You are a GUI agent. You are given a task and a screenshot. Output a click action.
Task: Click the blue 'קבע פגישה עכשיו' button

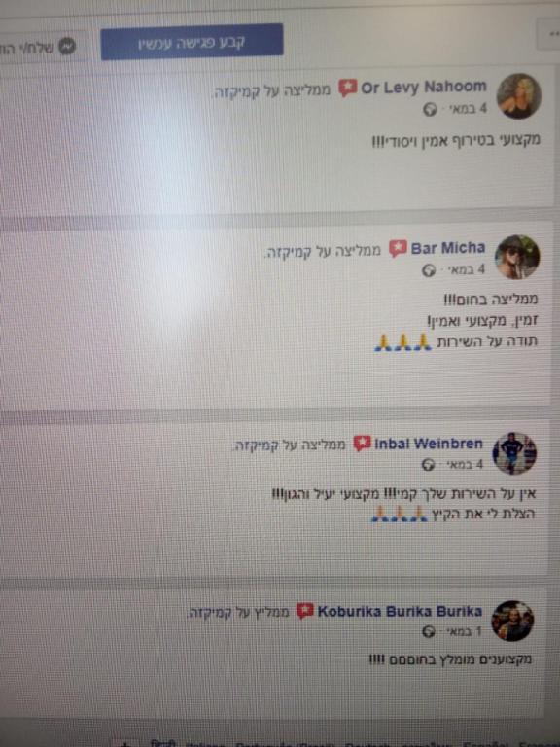coord(192,42)
